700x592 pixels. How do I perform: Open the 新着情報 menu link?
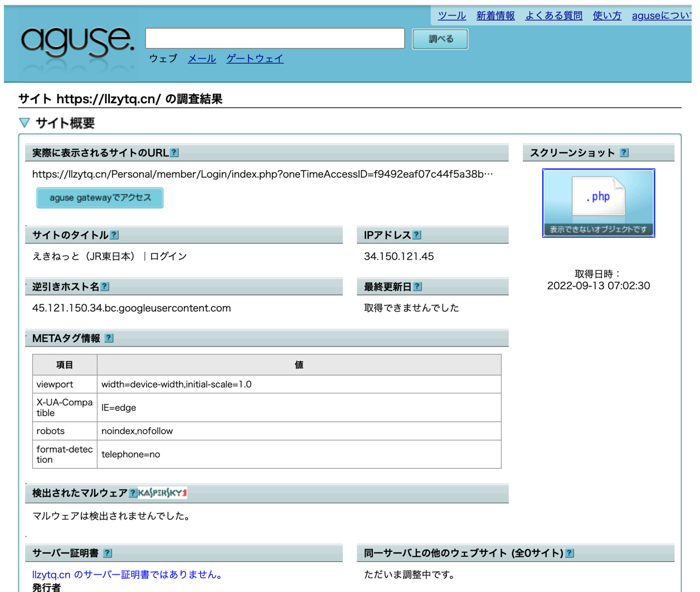pos(495,16)
